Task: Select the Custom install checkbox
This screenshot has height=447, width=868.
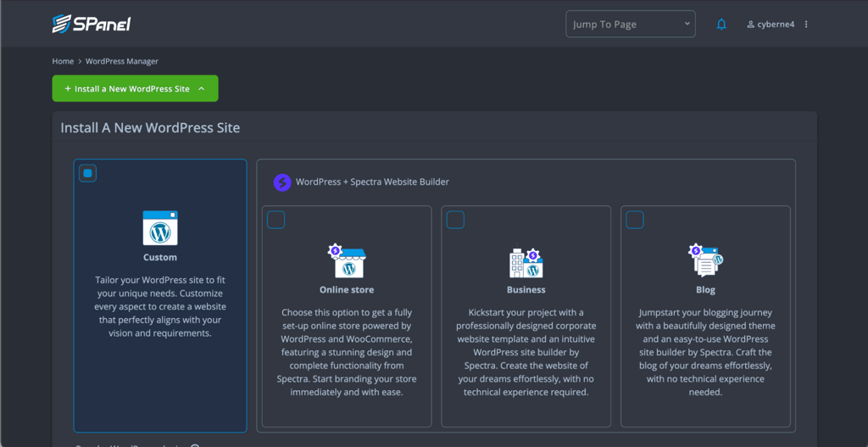Action: tap(87, 173)
